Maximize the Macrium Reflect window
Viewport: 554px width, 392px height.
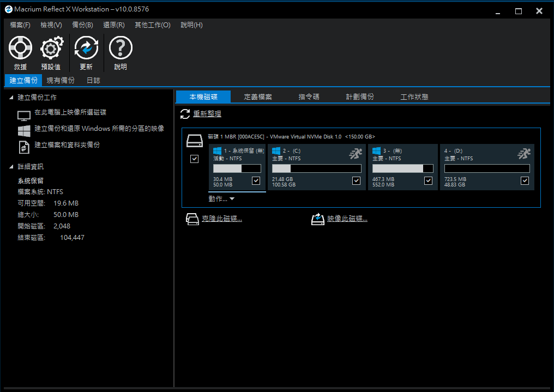(x=519, y=11)
